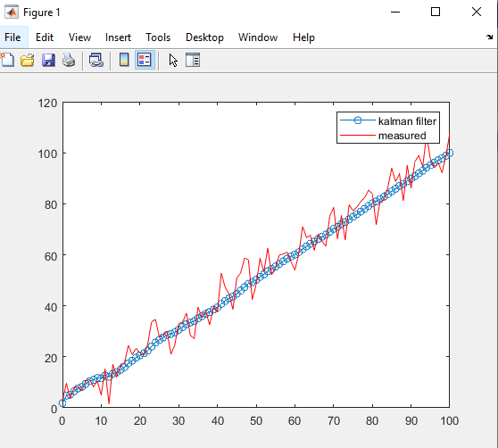This screenshot has width=498, height=448.
Task: Open the View menu
Action: coord(79,37)
